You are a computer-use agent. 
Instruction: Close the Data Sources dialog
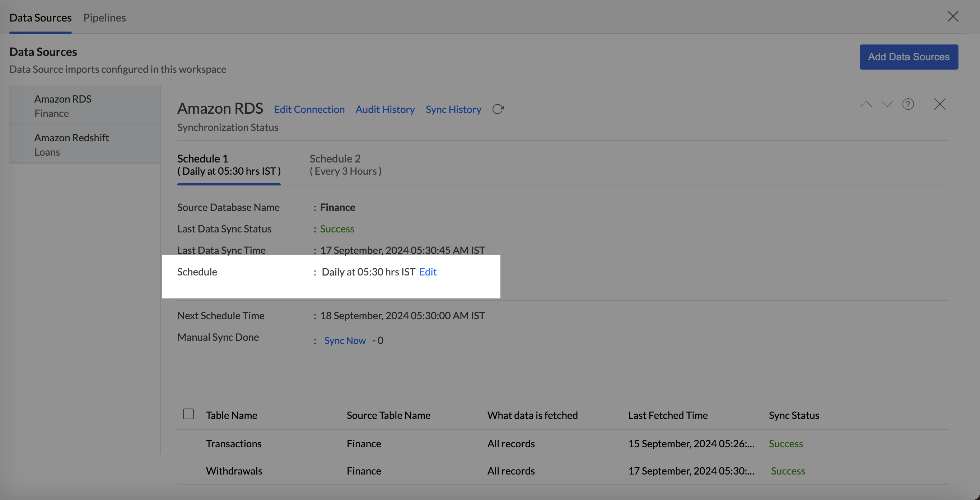[953, 16]
